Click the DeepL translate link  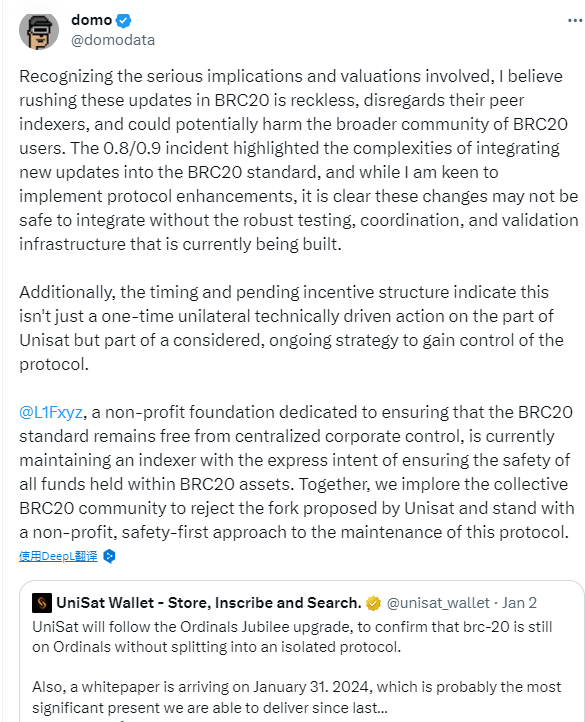58,556
